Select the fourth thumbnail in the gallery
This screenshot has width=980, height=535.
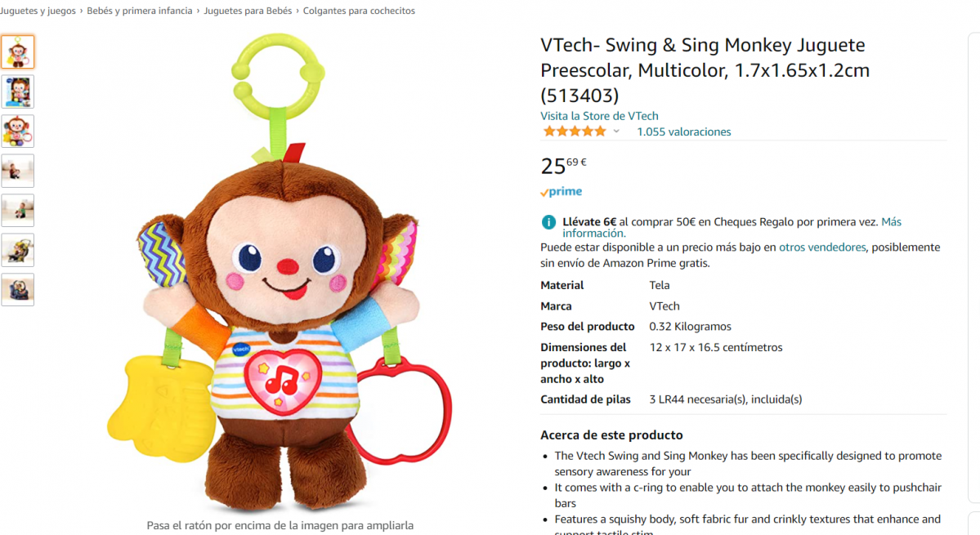[x=17, y=171]
